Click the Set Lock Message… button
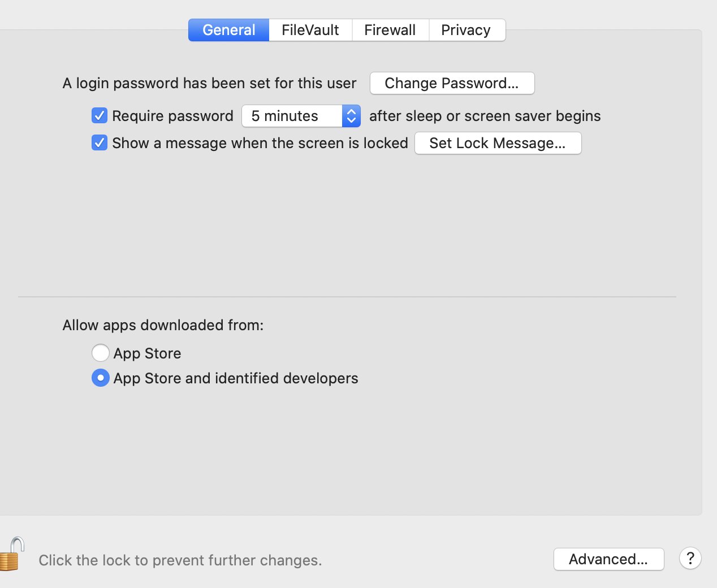The image size is (717, 588). click(498, 143)
